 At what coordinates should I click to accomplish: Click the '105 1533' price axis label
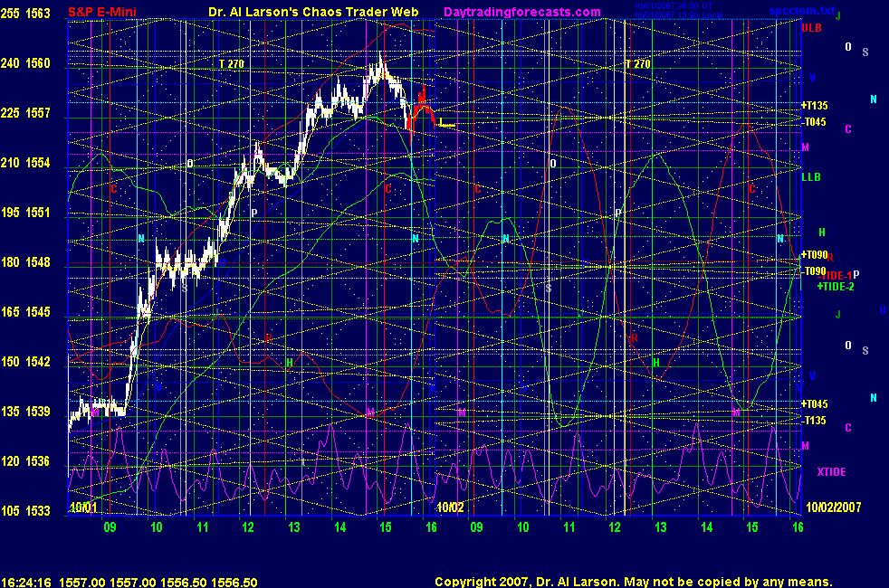click(25, 510)
